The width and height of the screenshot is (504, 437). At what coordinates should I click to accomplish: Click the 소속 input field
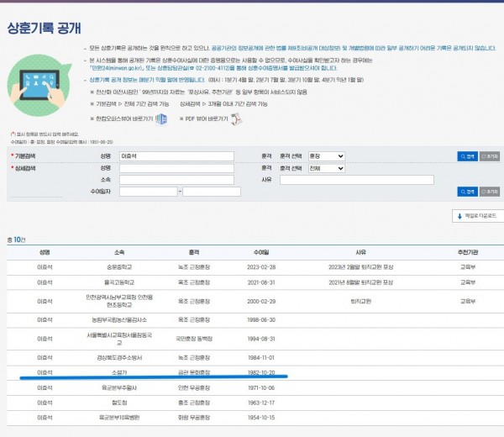coord(176,180)
